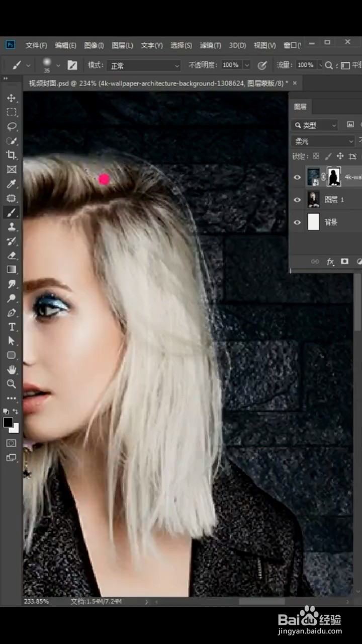The height and width of the screenshot is (644, 362).
Task: Select the Hand tool
Action: point(11,370)
